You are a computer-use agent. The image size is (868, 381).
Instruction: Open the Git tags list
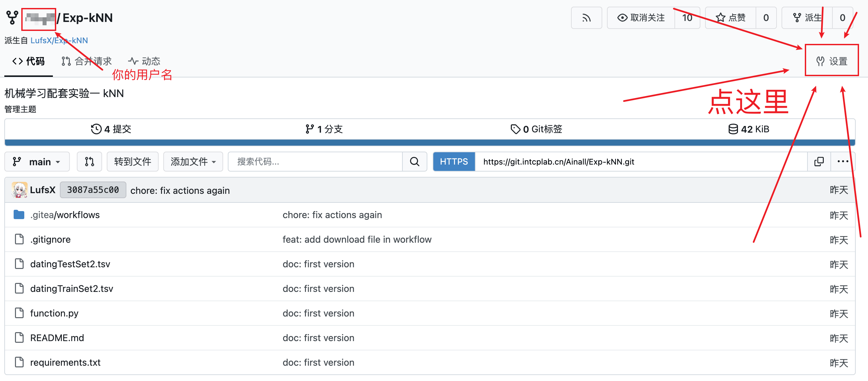(x=536, y=129)
